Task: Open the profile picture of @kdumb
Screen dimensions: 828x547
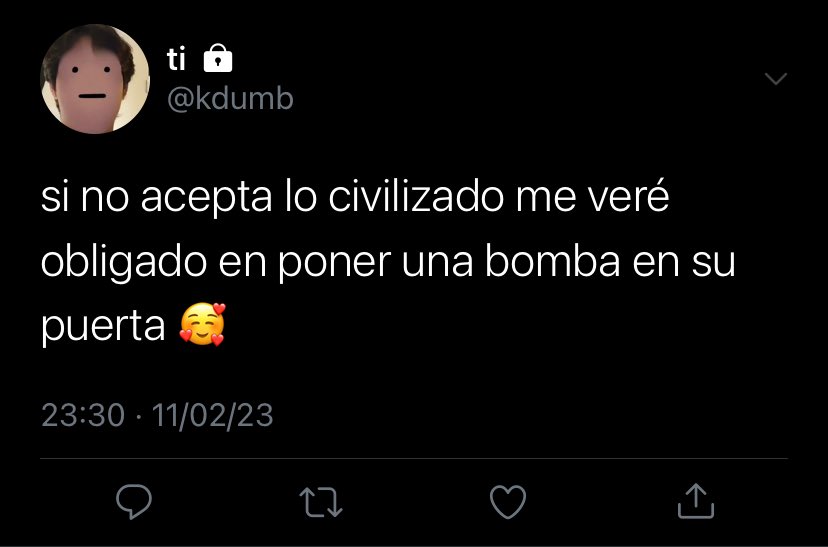Action: (x=95, y=79)
